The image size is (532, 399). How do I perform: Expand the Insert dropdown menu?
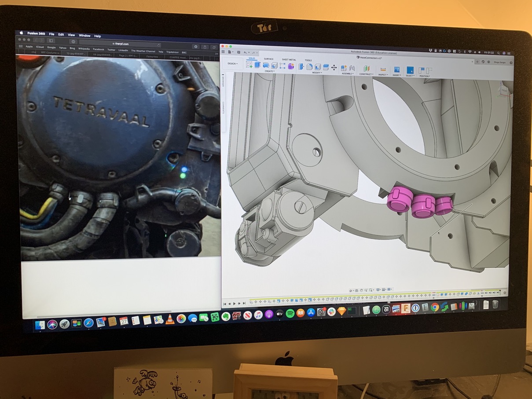(396, 75)
